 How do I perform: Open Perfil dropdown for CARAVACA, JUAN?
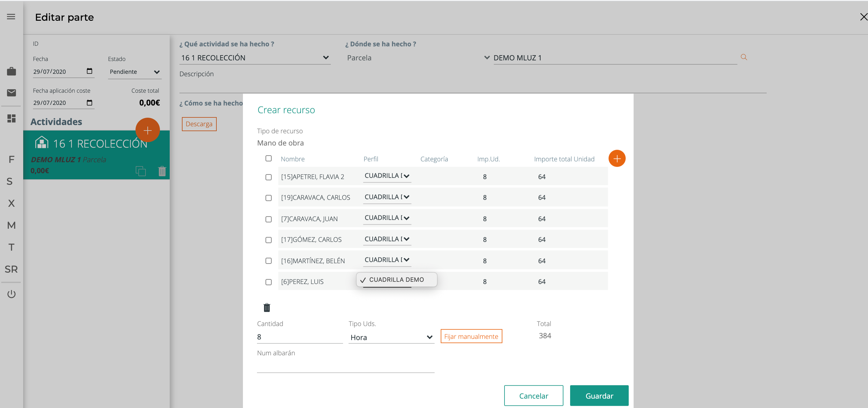387,218
